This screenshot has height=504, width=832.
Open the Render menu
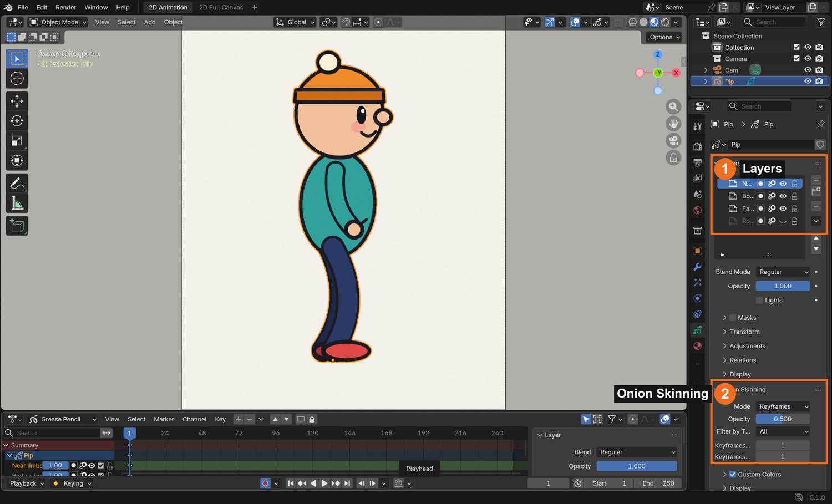coord(65,7)
